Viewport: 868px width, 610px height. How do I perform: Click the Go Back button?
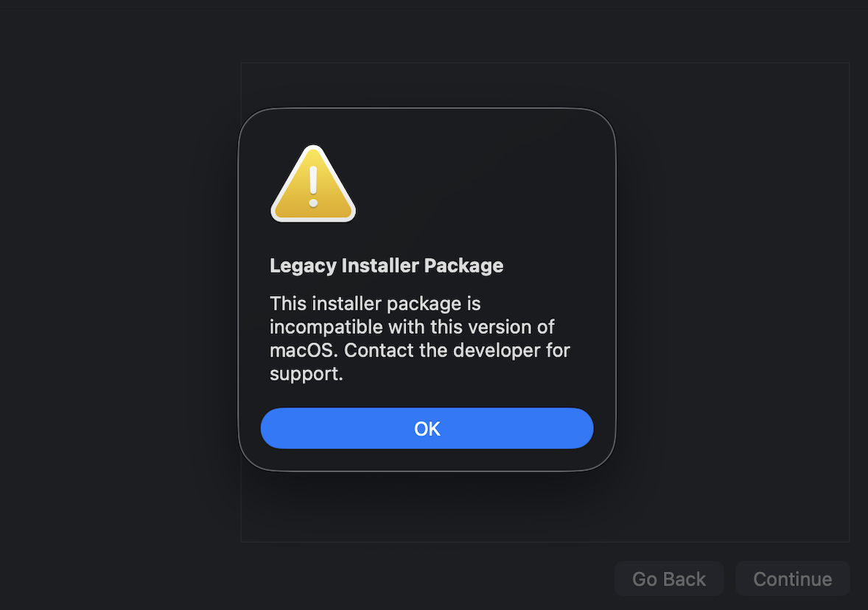(669, 579)
